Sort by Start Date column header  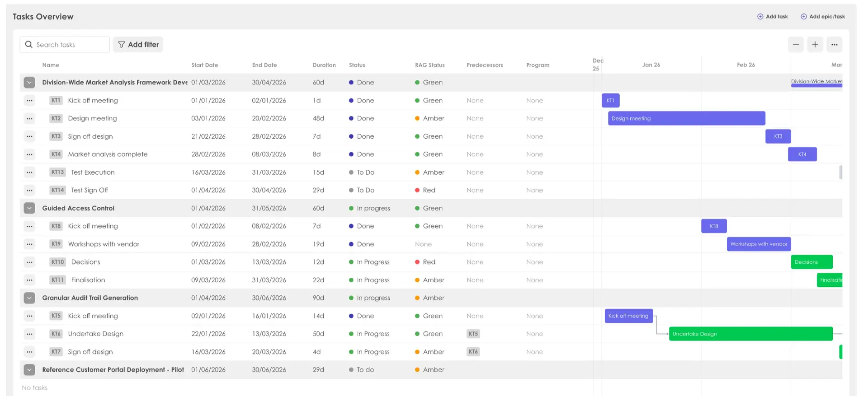point(204,65)
